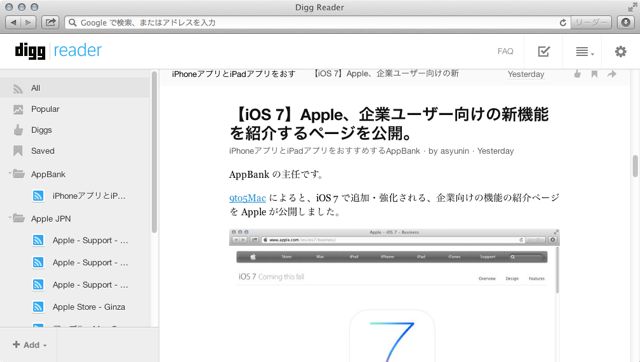640x362 pixels.
Task: Select the AppBank folder label
Action: point(48,174)
